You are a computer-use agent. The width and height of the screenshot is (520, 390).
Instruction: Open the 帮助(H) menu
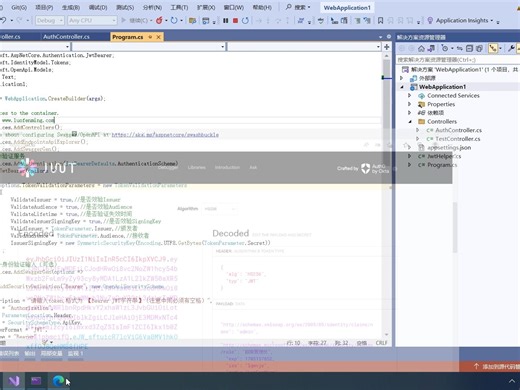point(262,7)
